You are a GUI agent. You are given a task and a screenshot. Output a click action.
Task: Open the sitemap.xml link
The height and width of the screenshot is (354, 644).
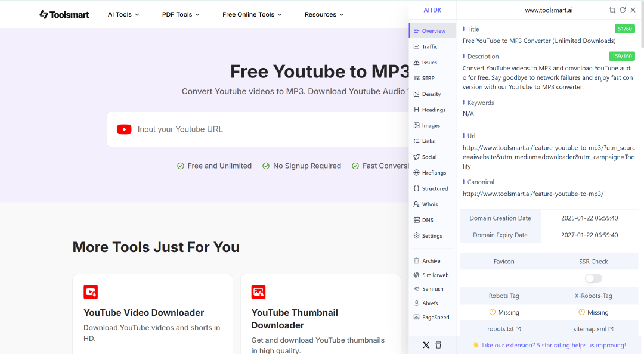[593, 329]
